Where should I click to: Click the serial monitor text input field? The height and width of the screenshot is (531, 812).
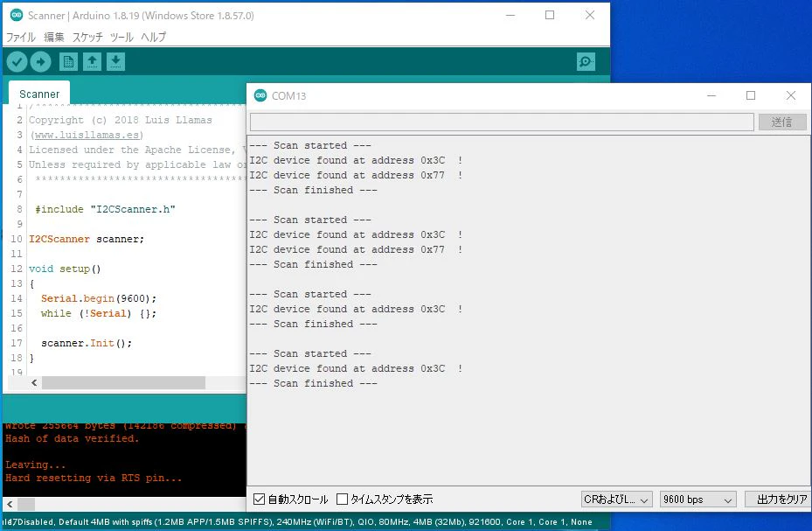(502, 122)
